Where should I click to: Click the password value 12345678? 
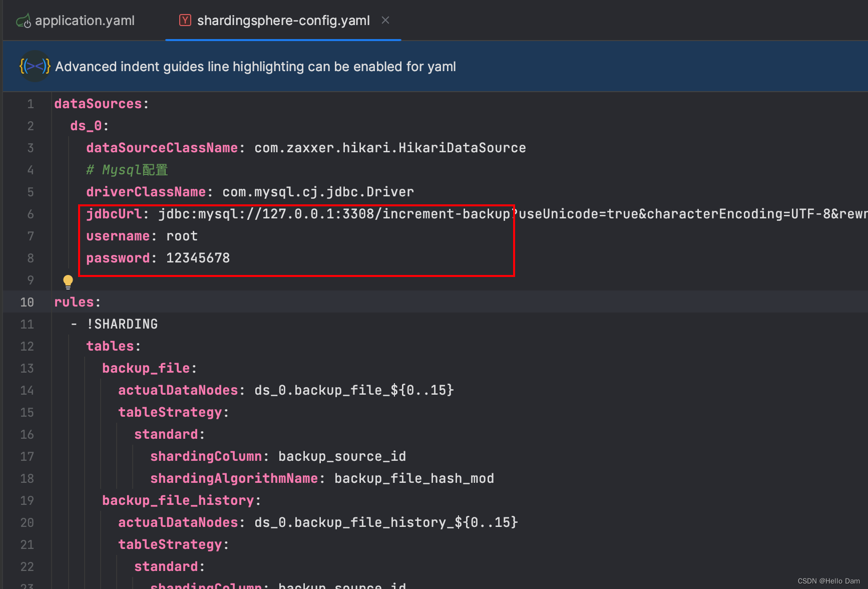click(198, 258)
